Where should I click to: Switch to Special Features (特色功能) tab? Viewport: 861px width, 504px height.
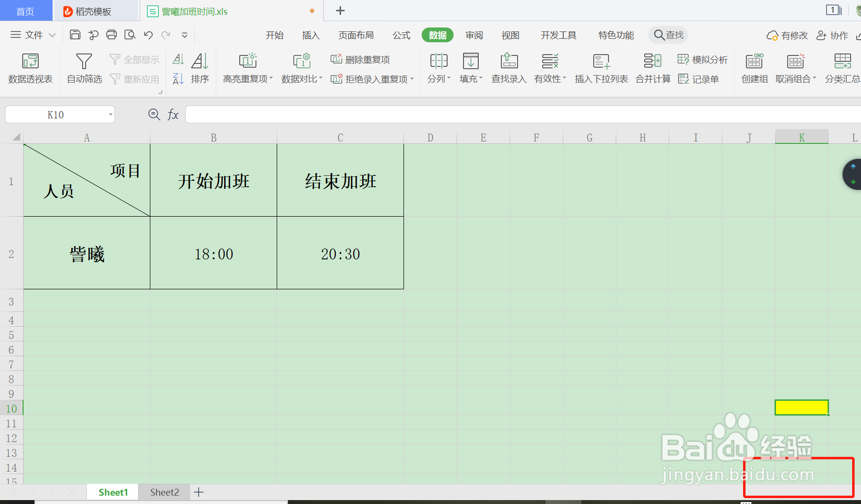point(616,35)
